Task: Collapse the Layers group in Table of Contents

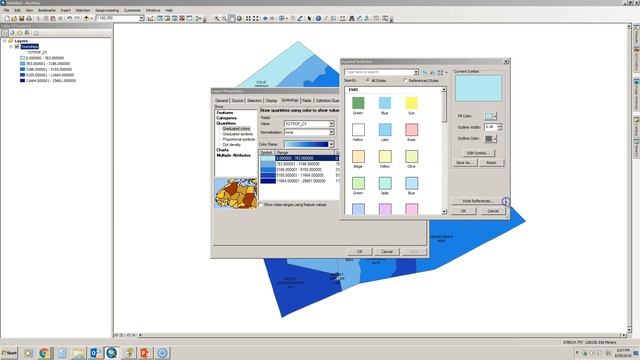Action: (x=4, y=41)
